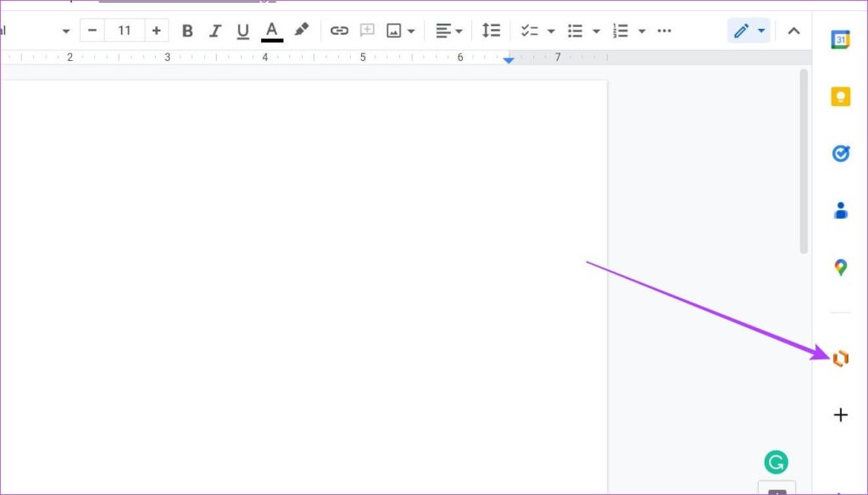Open Google Calendar in the side panel

coord(840,40)
